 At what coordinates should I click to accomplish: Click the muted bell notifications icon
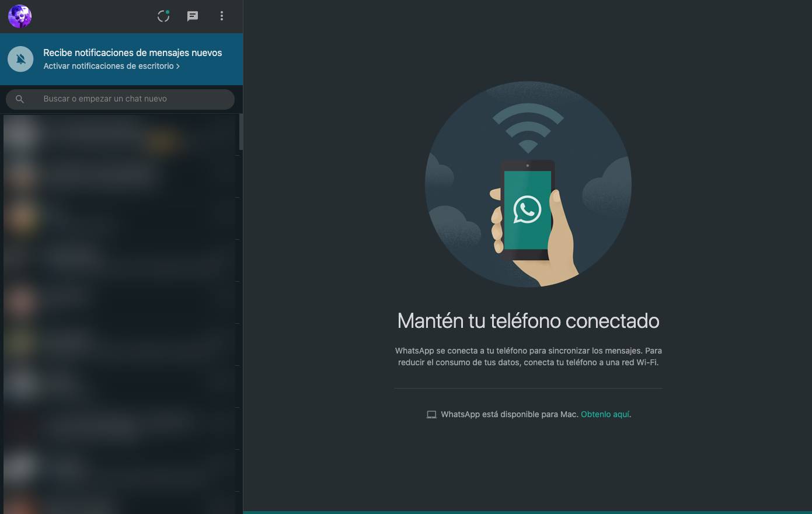(x=20, y=59)
